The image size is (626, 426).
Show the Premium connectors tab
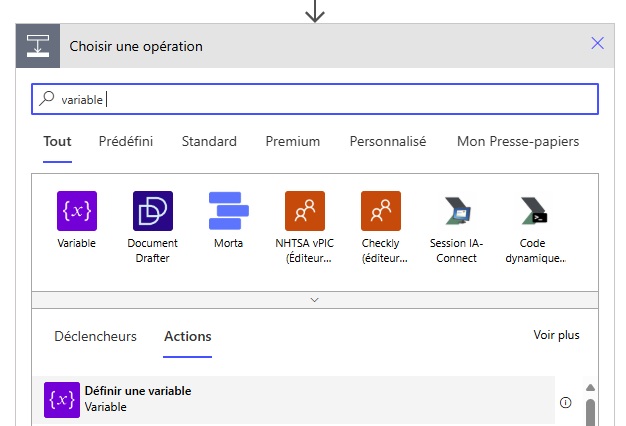(x=293, y=142)
